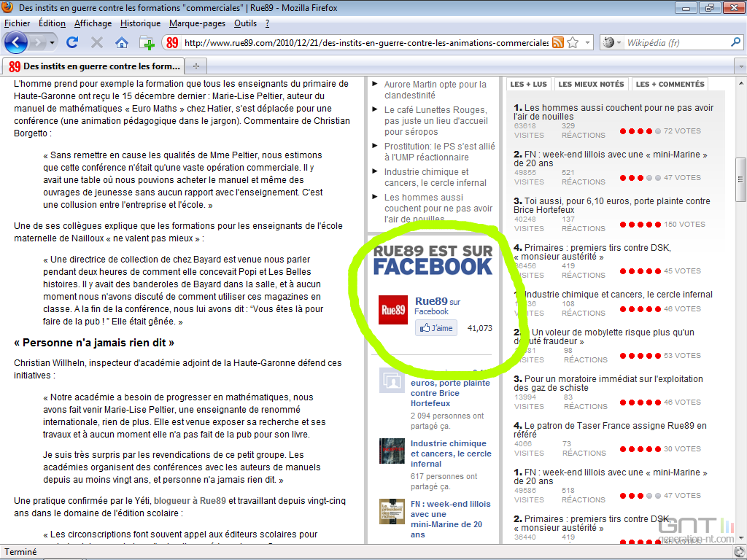Viewport: 747px width, 560px height.
Task: Switch to LES + COMMENTÉS tab
Action: 670,85
